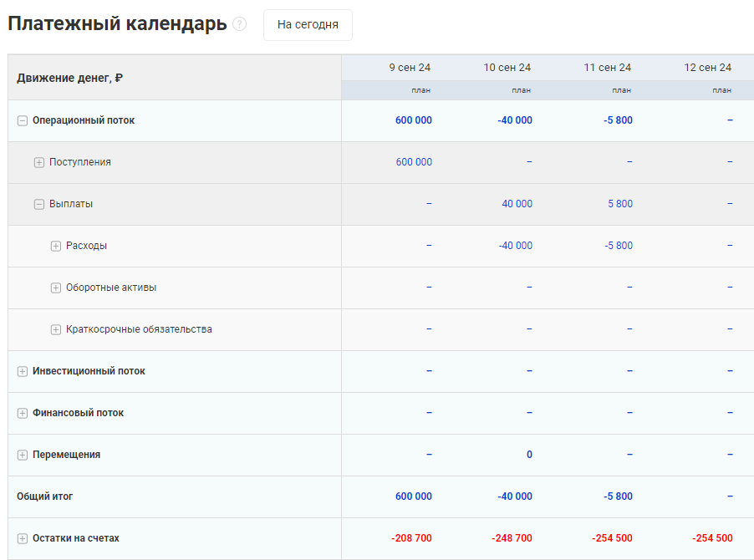Image resolution: width=754 pixels, height=560 pixels.
Task: Expand the Краткосрочные обязательства row
Action: pyautogui.click(x=55, y=329)
